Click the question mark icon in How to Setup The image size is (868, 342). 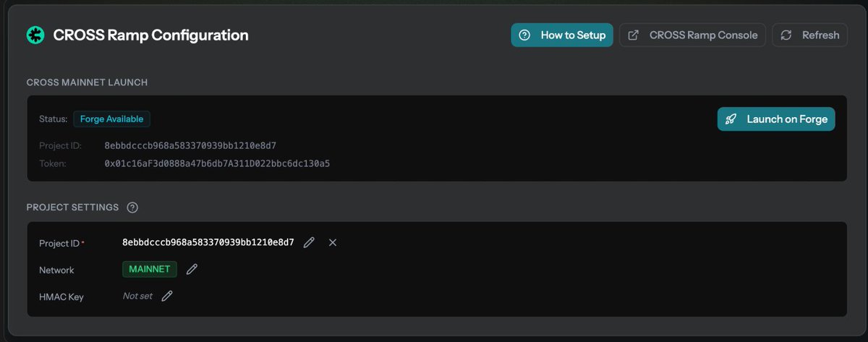click(525, 35)
